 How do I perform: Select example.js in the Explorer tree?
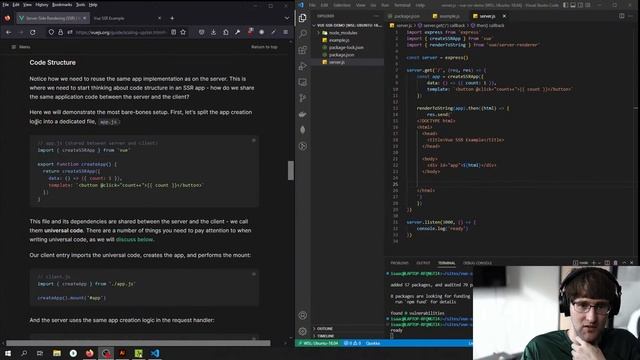coord(339,40)
